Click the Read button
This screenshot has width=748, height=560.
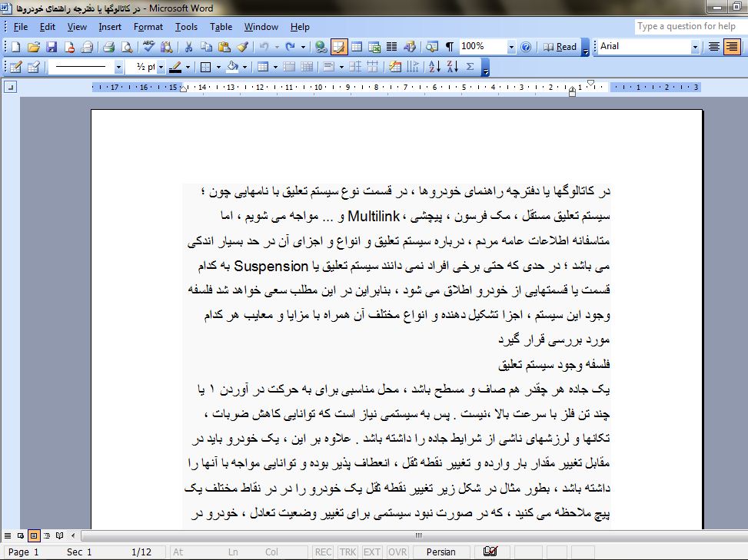(560, 47)
